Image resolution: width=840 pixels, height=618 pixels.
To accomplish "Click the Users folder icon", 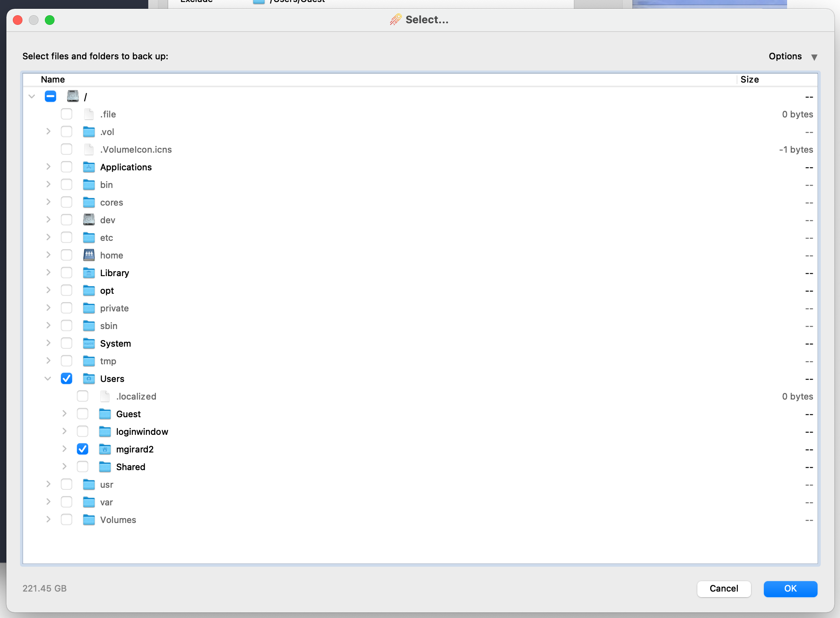I will tap(89, 379).
